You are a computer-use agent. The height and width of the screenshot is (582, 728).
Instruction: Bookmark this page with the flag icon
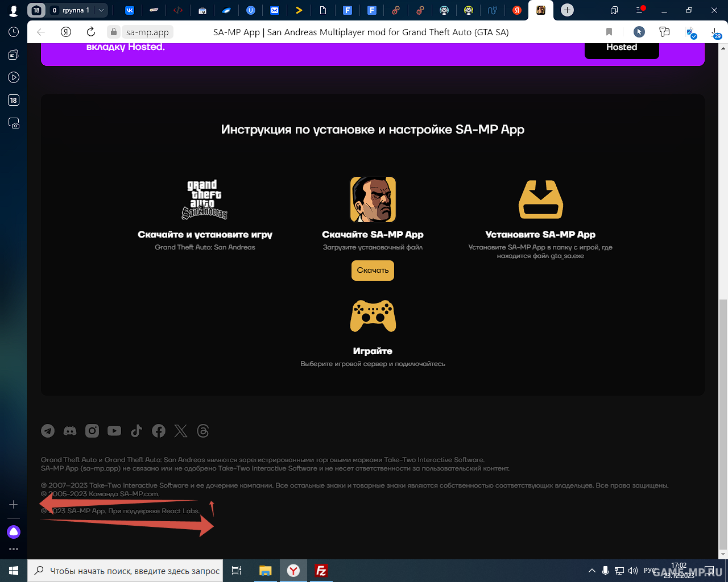point(609,32)
